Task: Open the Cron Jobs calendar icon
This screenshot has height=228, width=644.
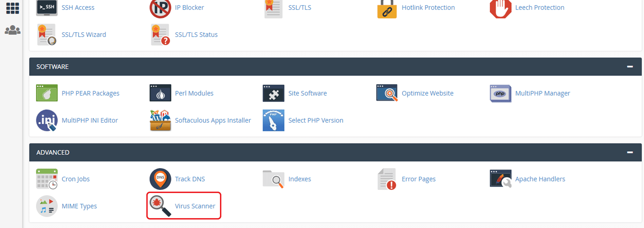Action: coord(47,179)
